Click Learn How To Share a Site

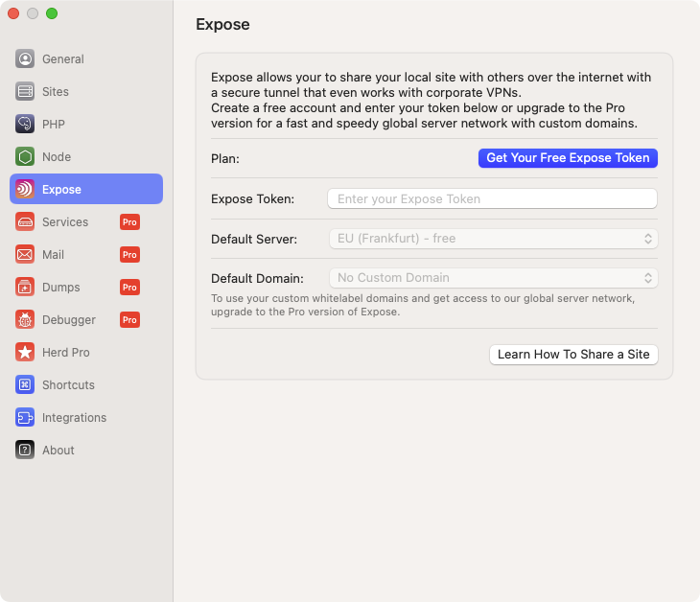click(573, 355)
